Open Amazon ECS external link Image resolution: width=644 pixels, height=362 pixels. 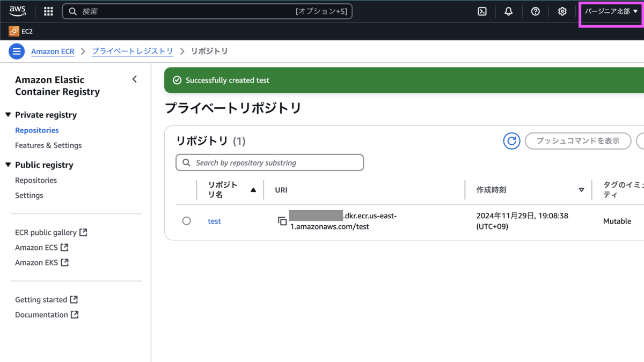[x=42, y=247]
